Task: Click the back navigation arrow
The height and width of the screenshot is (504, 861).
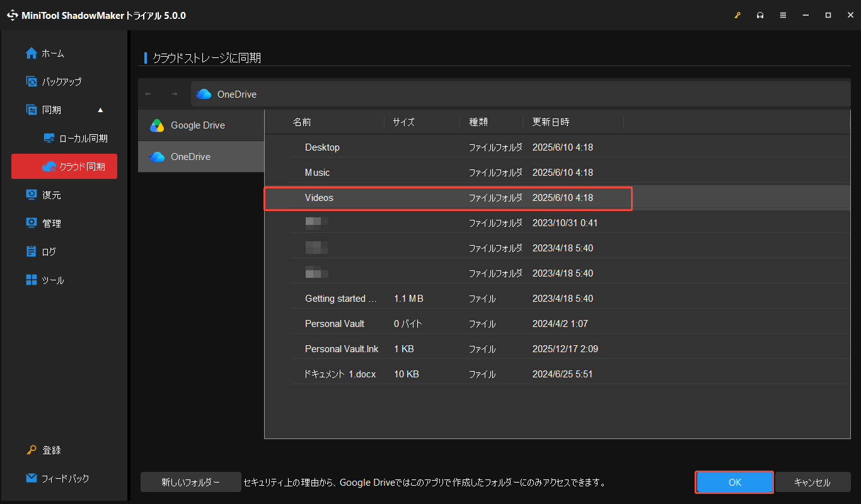Action: pos(148,94)
